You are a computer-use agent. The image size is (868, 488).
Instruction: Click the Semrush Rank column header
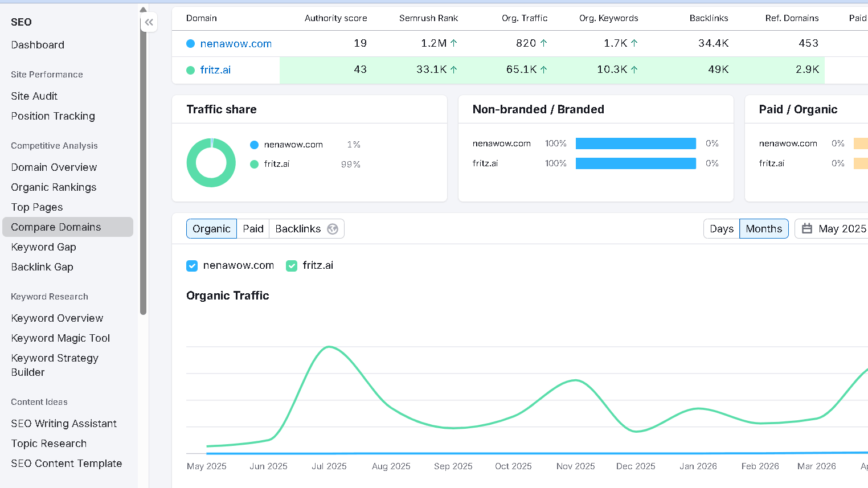428,18
